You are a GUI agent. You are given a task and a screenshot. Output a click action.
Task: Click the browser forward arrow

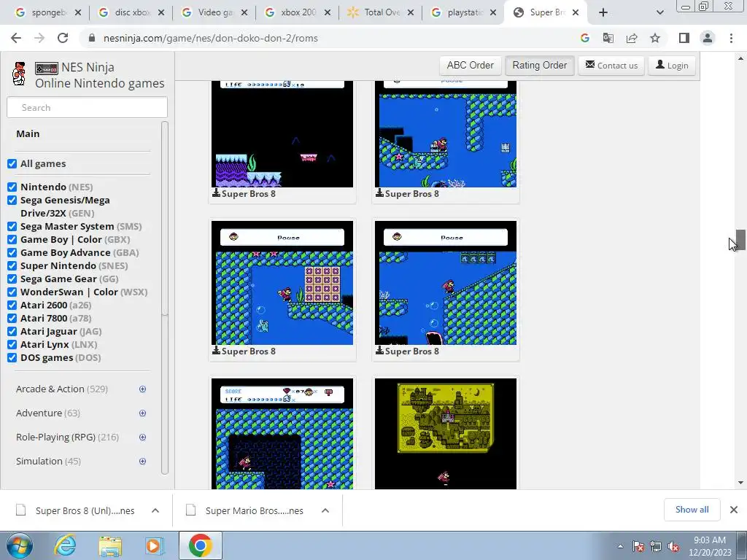pos(39,38)
